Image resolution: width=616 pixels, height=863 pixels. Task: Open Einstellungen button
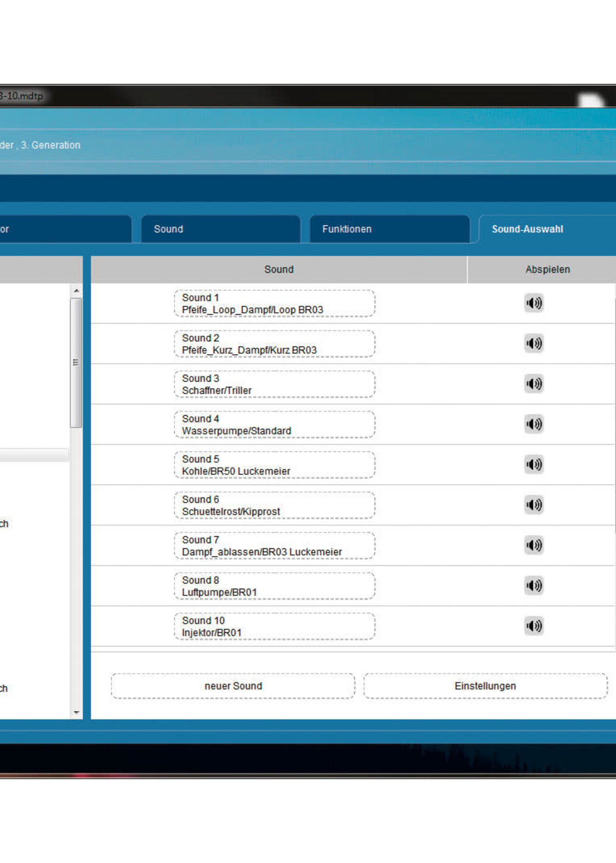click(x=485, y=686)
